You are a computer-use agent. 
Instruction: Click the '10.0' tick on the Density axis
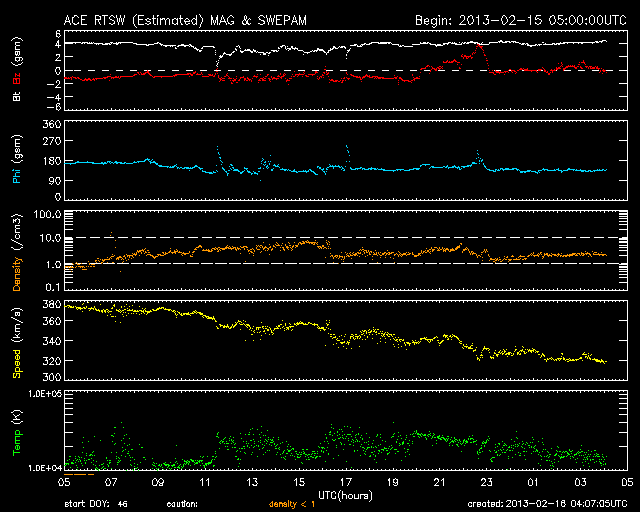pos(50,238)
